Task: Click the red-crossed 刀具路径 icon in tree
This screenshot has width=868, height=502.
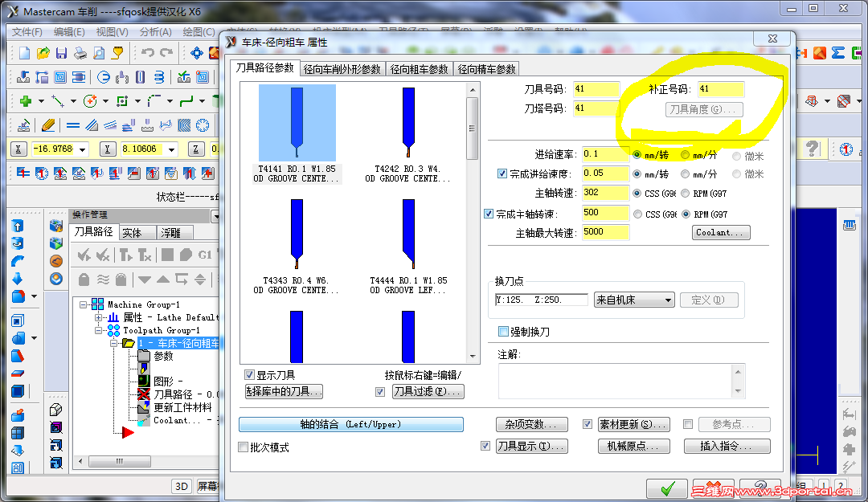Action: (144, 394)
